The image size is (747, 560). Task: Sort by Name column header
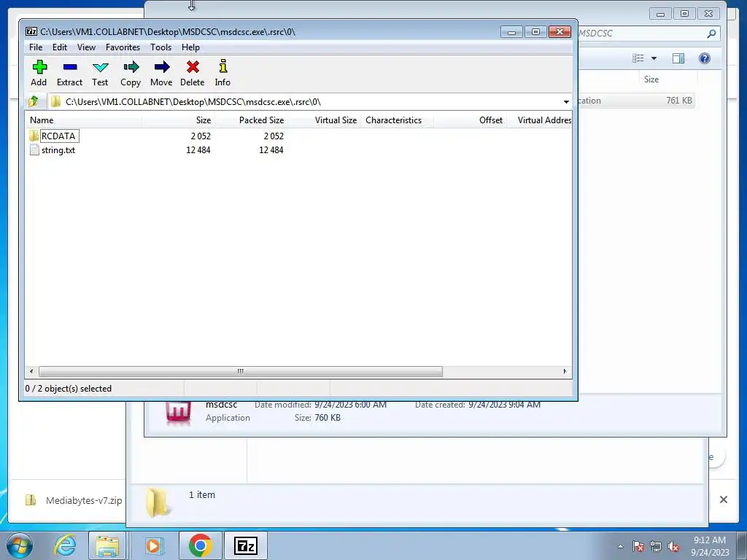(x=83, y=120)
